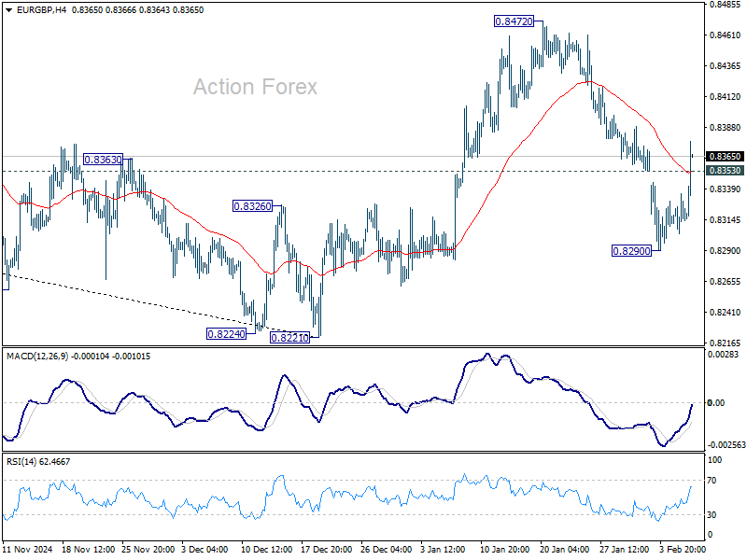Viewport: 747px width, 560px height.
Task: Click the 3 Feb 20:00 time label
Action: [683, 549]
